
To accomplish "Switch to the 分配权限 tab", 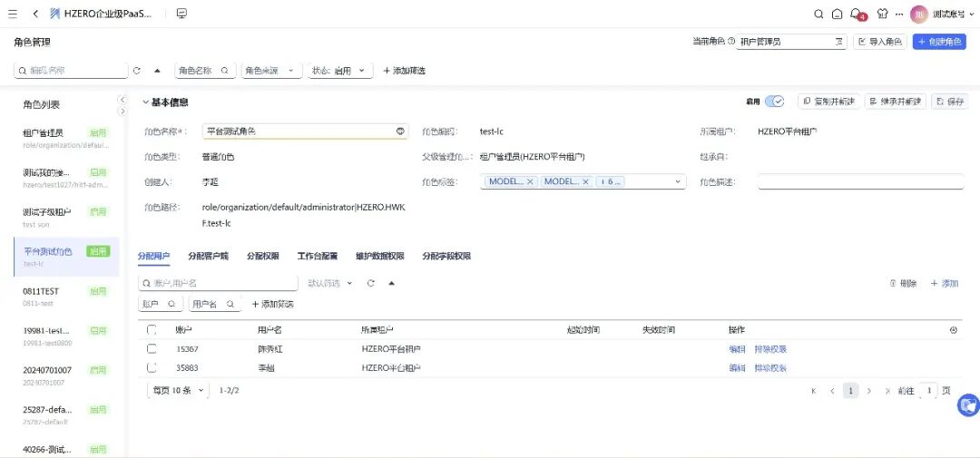I will pyautogui.click(x=262, y=257).
